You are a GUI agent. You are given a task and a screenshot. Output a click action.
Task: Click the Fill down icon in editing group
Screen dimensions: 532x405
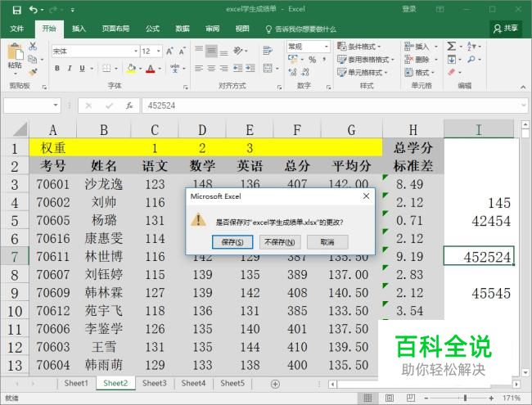coord(451,60)
